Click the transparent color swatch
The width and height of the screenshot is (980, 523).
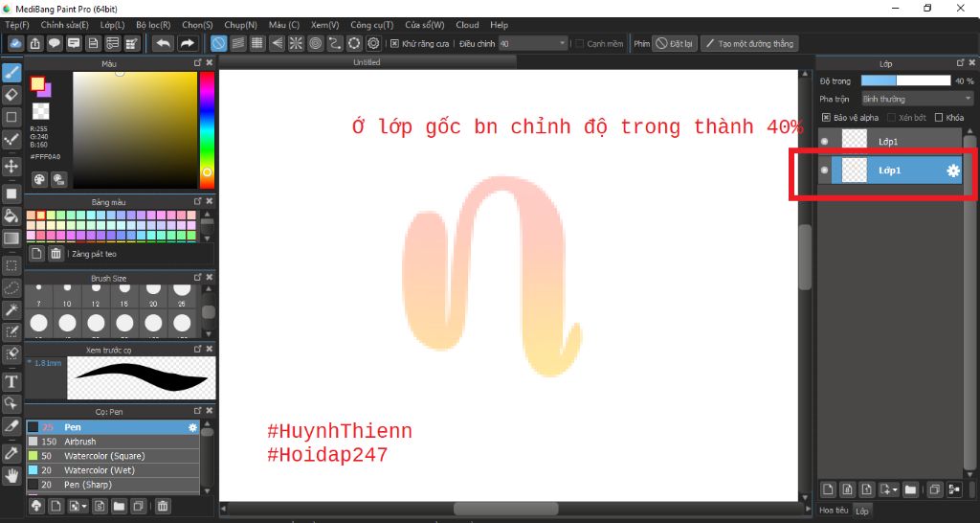click(40, 111)
